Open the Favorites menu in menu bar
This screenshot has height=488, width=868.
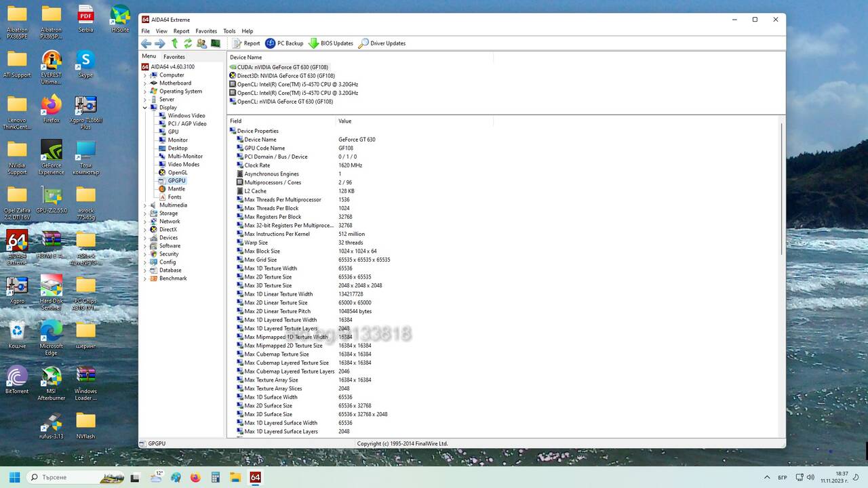click(x=206, y=31)
